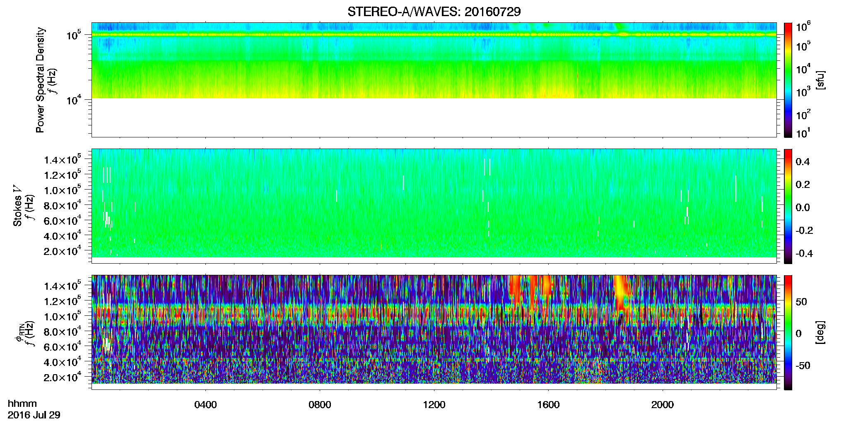868x447 pixels.
Task: Click the [deg] colorbar unit label
Action: tap(820, 332)
